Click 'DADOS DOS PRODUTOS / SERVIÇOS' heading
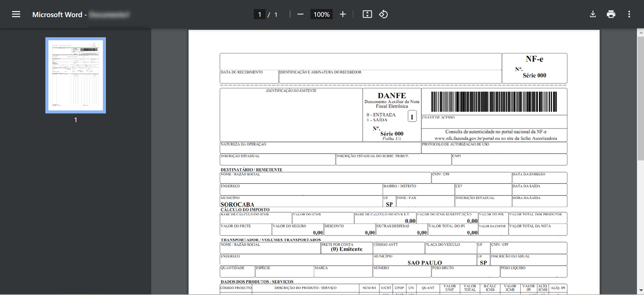This screenshot has height=295, width=644. pos(257,282)
